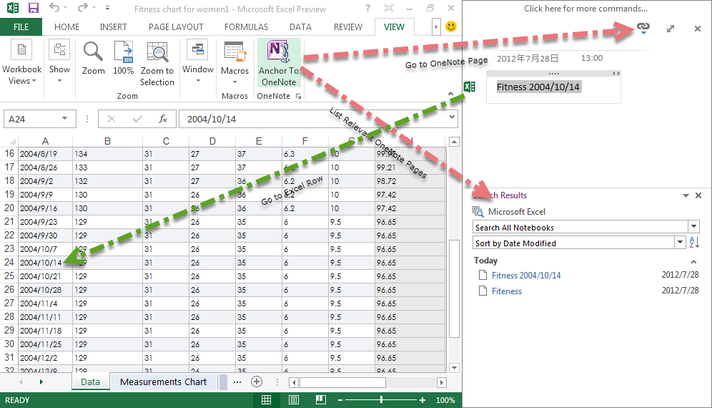
Task: Open the Fitness 2004/10/14 search result
Action: 526,275
